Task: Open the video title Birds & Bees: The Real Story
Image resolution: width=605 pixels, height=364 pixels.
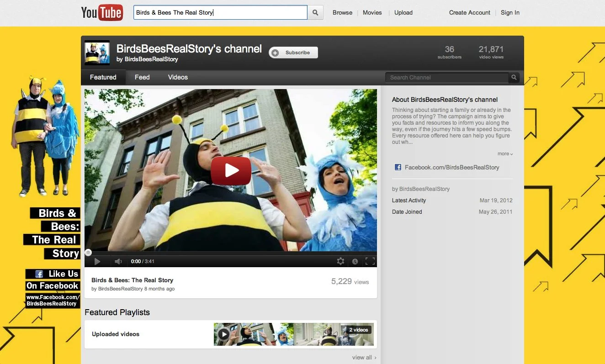Action: point(133,280)
